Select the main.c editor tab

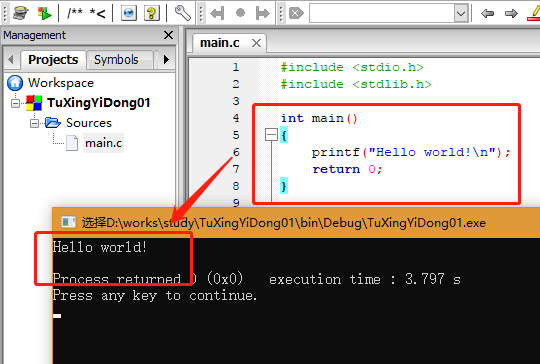tap(220, 43)
